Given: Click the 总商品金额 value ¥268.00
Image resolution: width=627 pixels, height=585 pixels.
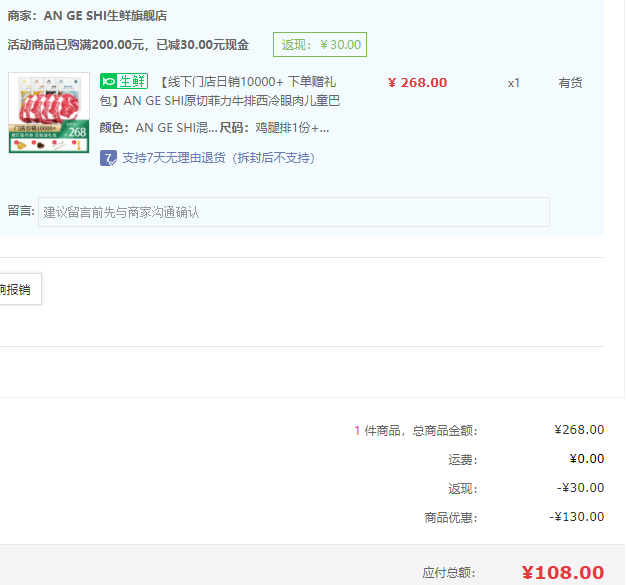Looking at the screenshot, I should [x=579, y=430].
